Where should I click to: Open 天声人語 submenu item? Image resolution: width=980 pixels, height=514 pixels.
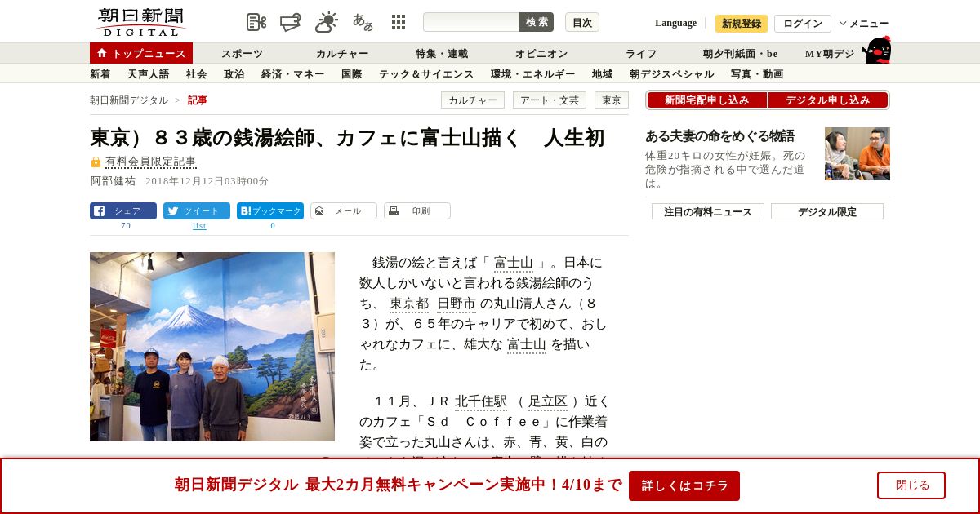(x=149, y=74)
